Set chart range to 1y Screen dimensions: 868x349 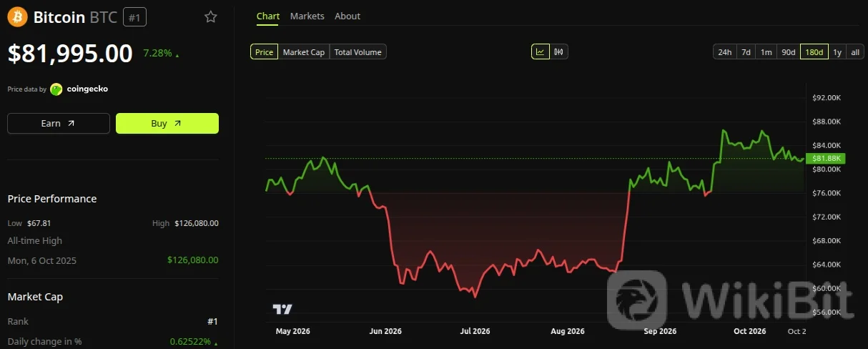coord(837,51)
